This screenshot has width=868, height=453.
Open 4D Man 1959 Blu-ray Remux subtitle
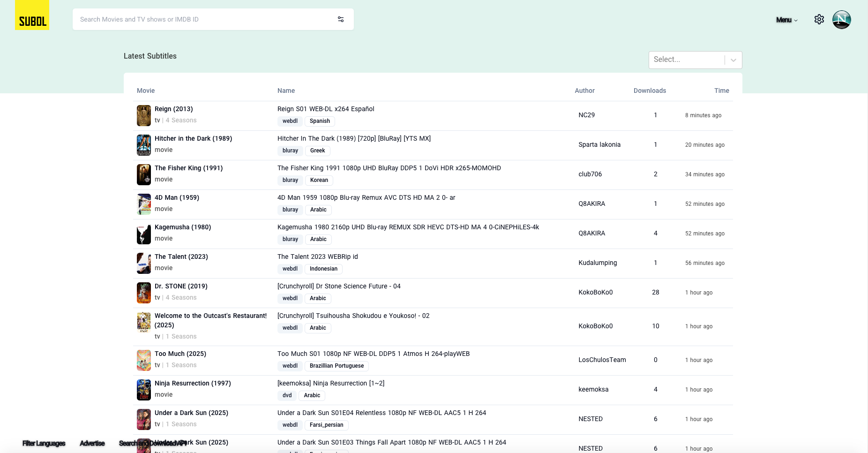pyautogui.click(x=366, y=197)
